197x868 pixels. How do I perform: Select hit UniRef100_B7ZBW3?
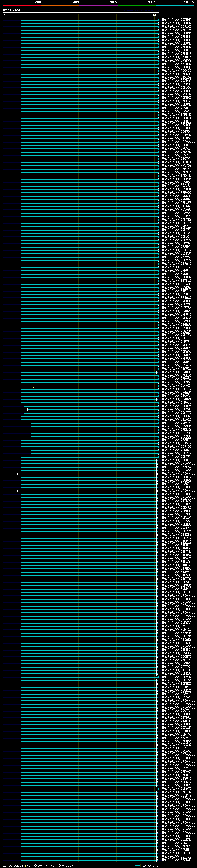pyautogui.click(x=177, y=860)
